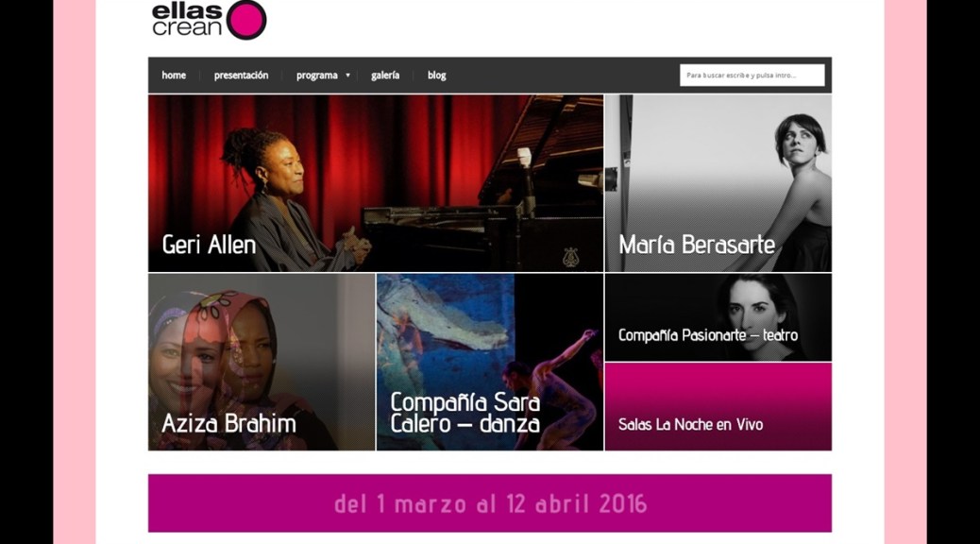
Task: Click the ellas crean pink circle logo
Action: 245,20
